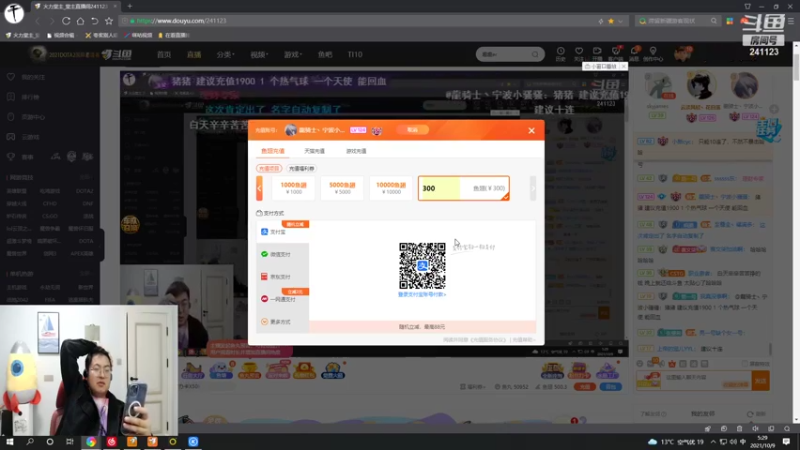800x450 pixels.
Task: Click the address bar showing www.douyu.com/241123
Action: pyautogui.click(x=357, y=21)
